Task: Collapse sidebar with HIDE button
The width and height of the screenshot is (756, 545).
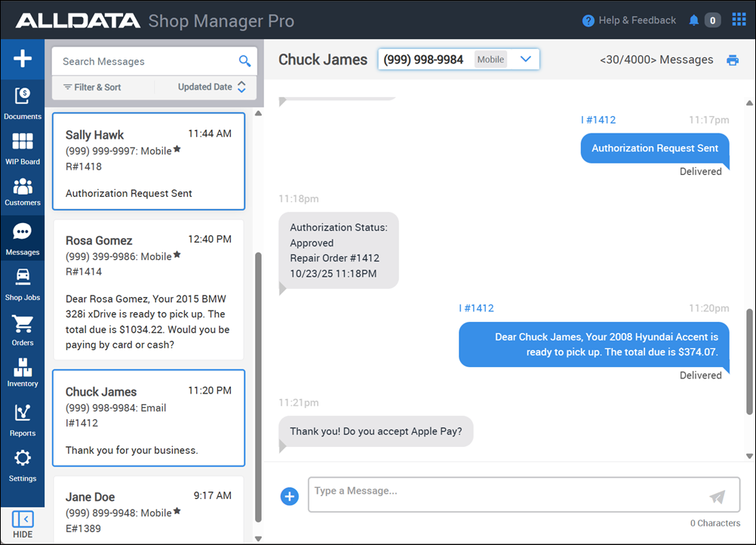Action: click(22, 525)
